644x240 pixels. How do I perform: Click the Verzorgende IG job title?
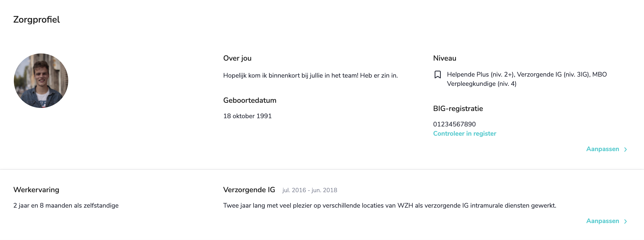pos(249,190)
